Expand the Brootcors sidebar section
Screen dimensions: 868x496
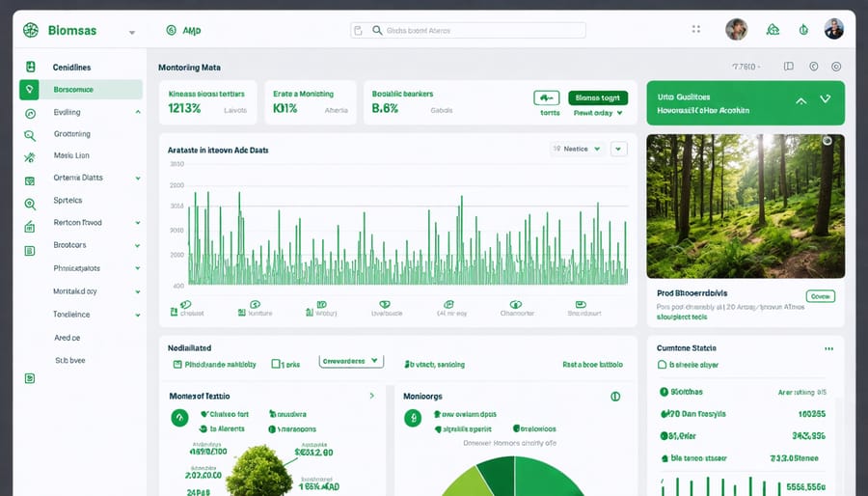click(x=138, y=245)
